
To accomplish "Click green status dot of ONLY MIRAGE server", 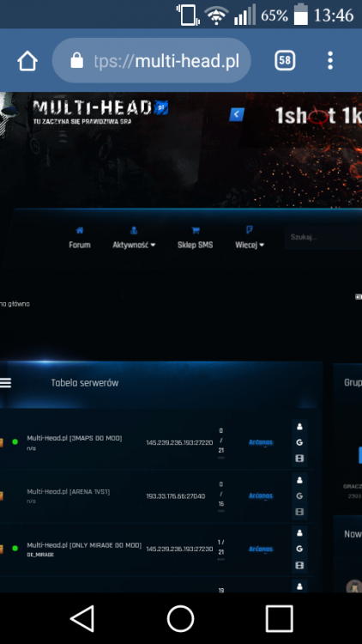I will coord(15,549).
